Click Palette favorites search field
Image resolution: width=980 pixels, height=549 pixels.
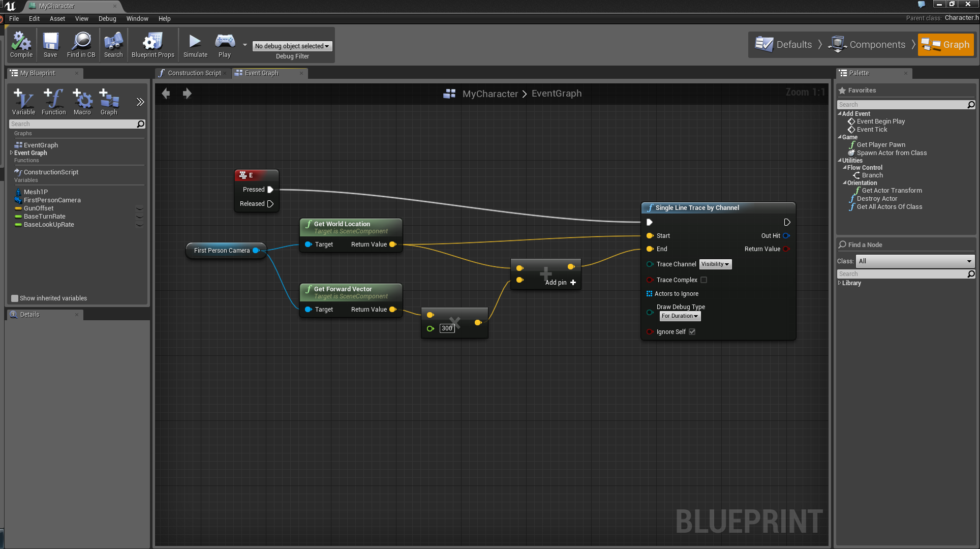[906, 105]
